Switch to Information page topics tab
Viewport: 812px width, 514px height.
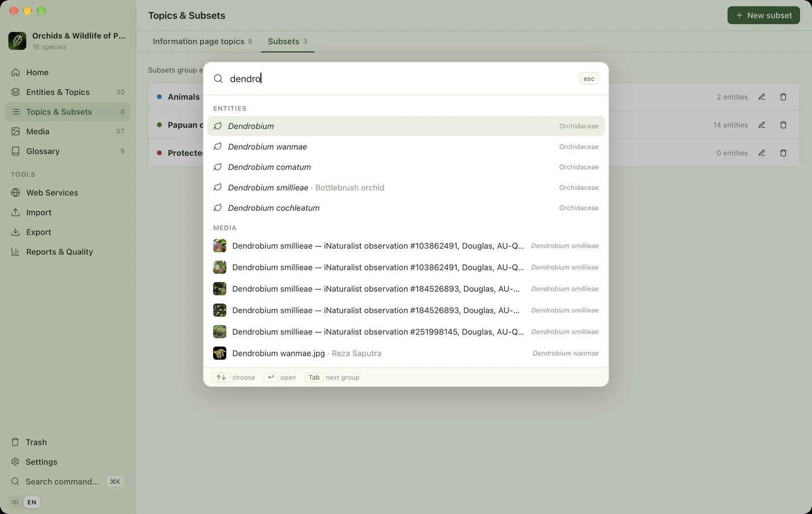(202, 42)
